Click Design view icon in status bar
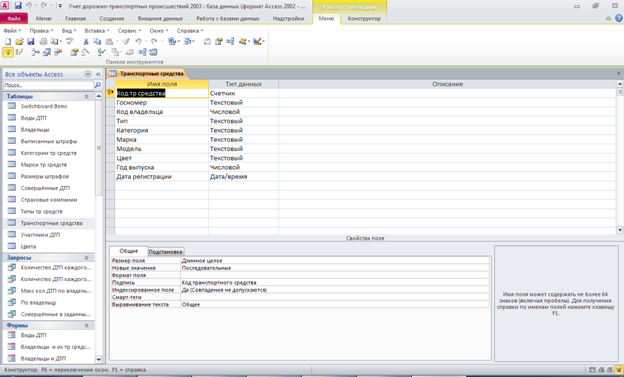 tap(619, 370)
